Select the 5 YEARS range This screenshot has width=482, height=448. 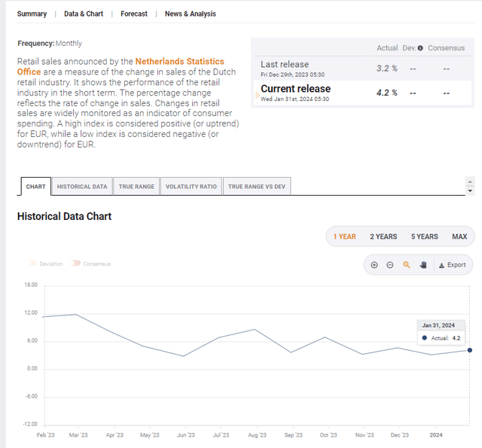click(425, 236)
